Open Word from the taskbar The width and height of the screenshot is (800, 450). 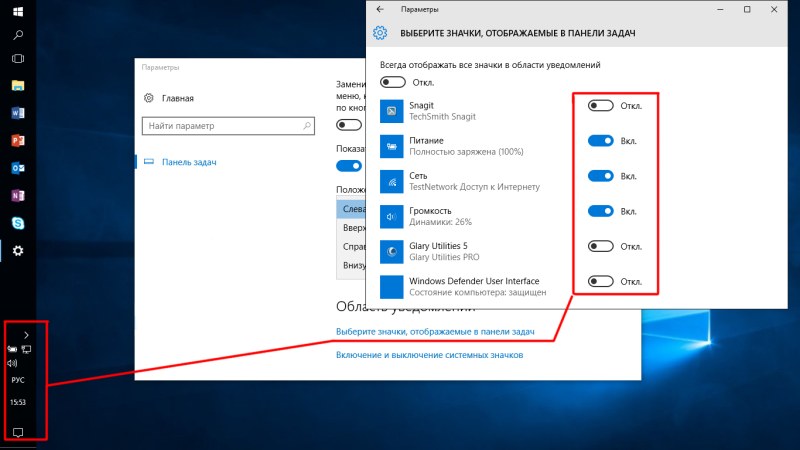(x=18, y=113)
